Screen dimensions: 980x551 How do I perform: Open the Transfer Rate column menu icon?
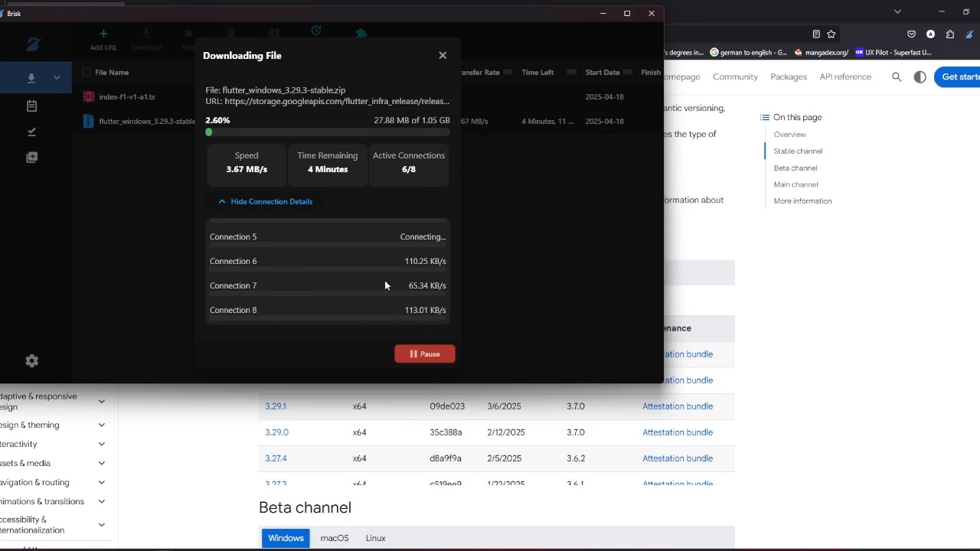pyautogui.click(x=507, y=72)
